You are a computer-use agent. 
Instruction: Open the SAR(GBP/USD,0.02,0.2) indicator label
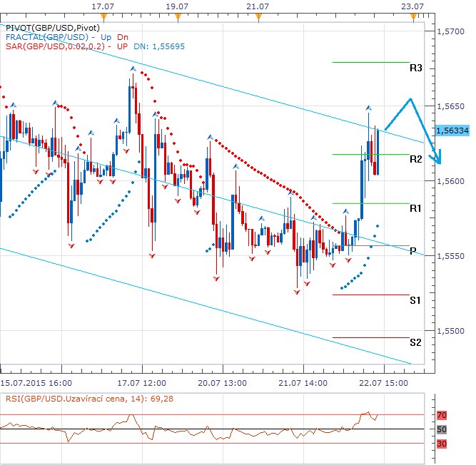54,46
